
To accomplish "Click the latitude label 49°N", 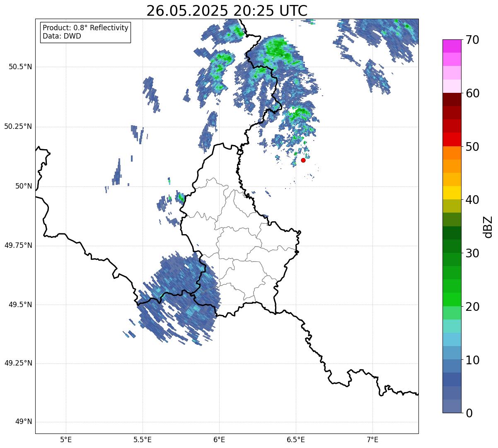I will coord(24,422).
